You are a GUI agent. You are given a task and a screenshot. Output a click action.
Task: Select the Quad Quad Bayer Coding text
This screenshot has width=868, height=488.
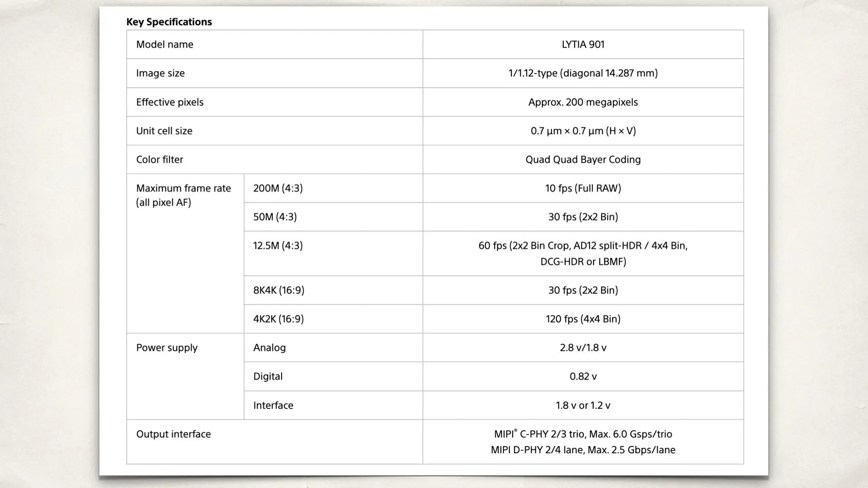click(583, 160)
